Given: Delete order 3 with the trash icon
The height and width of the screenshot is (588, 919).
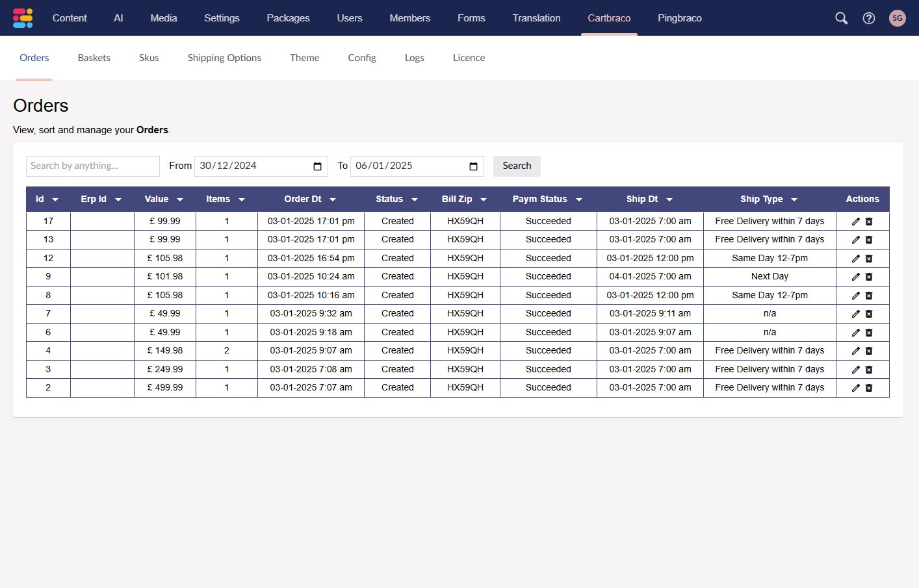Looking at the screenshot, I should click(x=869, y=370).
